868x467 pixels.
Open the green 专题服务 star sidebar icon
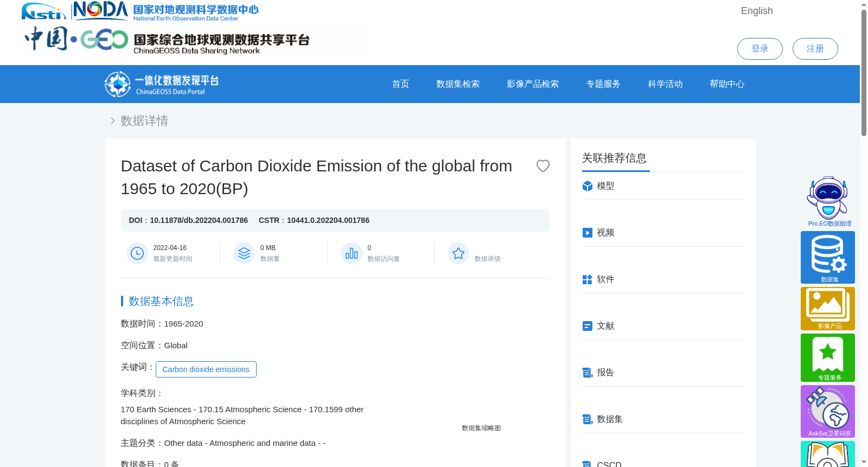click(828, 357)
